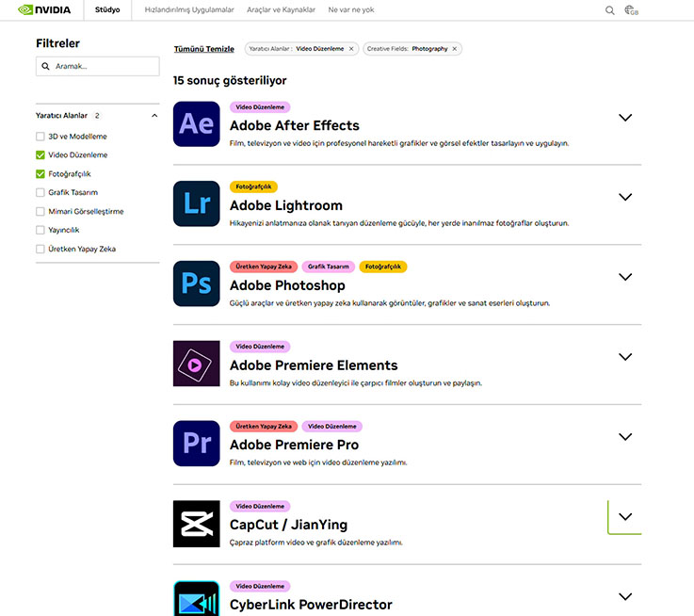The height and width of the screenshot is (616, 694).
Task: Click the Adobe After Effects app icon
Action: pyautogui.click(x=197, y=124)
